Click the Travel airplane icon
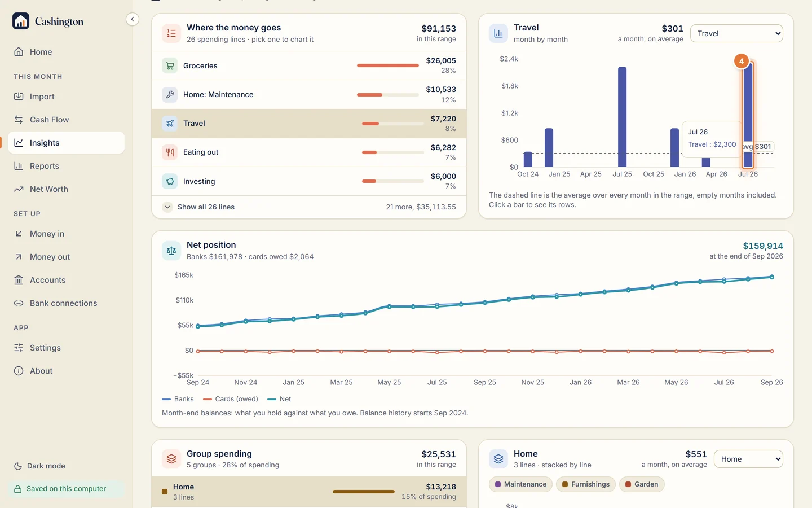The height and width of the screenshot is (508, 812). (x=170, y=124)
